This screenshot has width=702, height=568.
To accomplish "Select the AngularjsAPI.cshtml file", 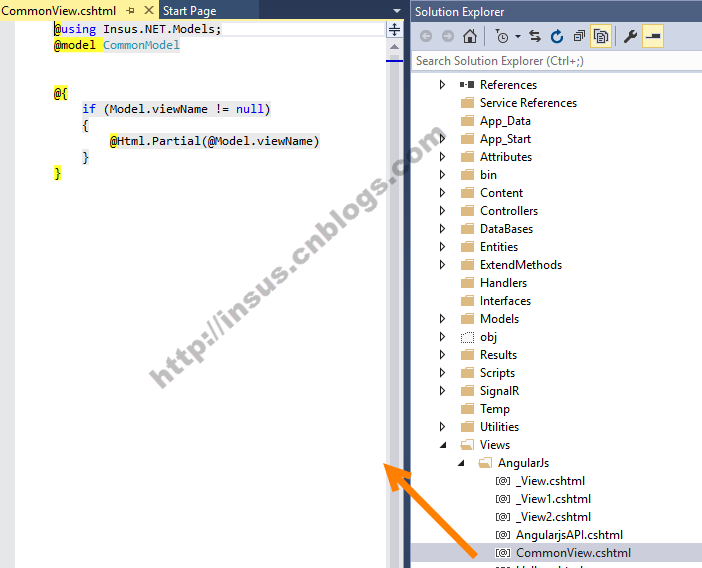I will pos(569,534).
